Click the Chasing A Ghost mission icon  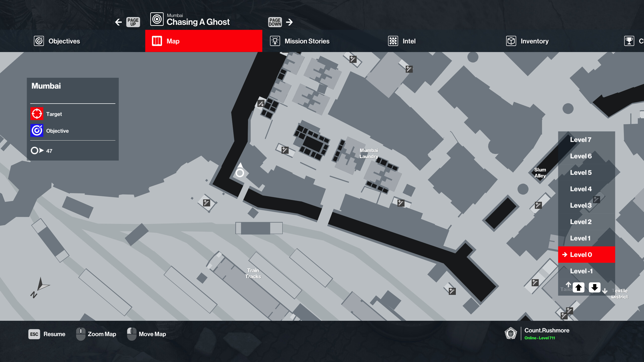(x=157, y=19)
